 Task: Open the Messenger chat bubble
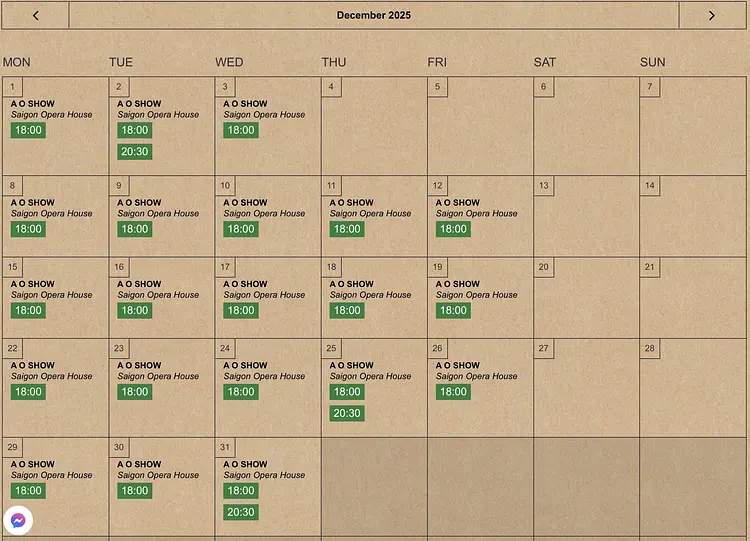[17, 521]
